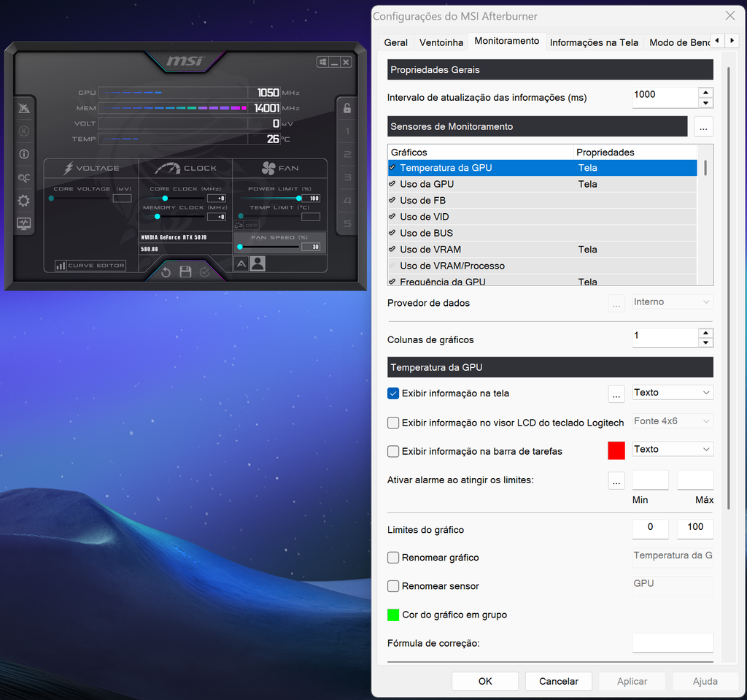747x700 pixels.
Task: Switch to the Geral tab
Action: (396, 42)
